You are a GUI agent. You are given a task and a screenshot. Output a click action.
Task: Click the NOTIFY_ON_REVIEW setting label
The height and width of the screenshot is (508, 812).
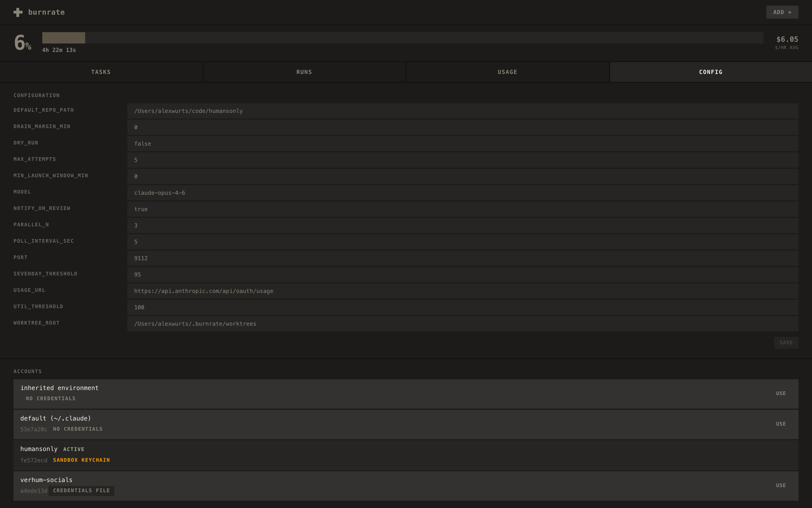point(42,208)
